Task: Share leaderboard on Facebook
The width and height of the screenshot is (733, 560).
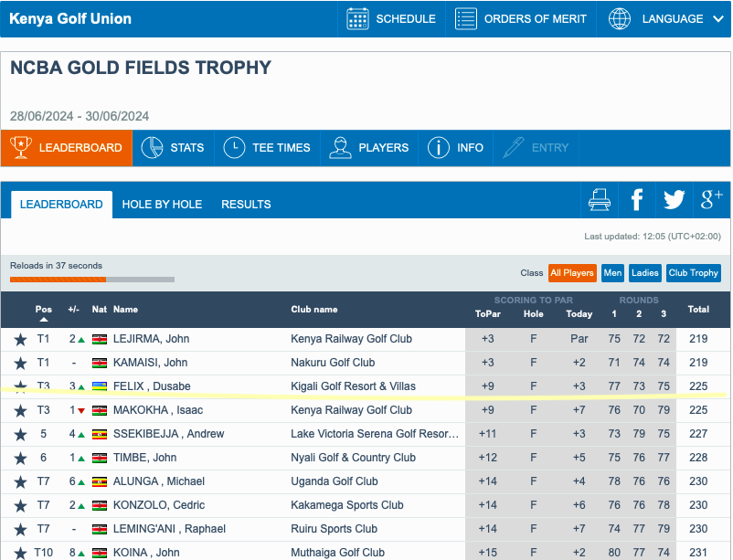Action: [637, 200]
